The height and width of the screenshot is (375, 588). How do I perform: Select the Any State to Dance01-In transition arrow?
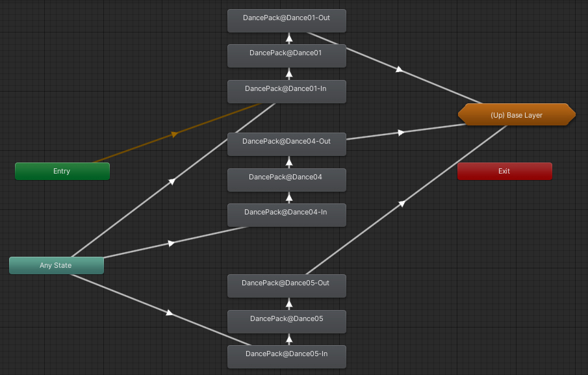click(x=172, y=182)
